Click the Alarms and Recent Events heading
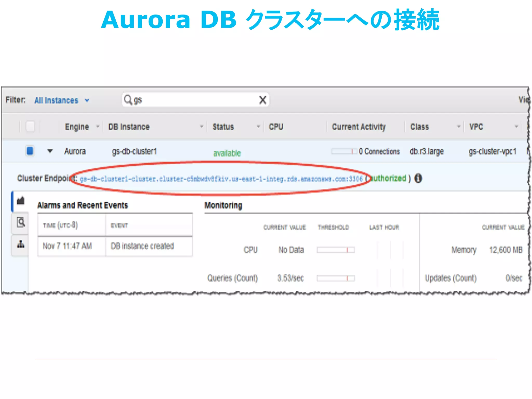This screenshot has width=532, height=399. coord(83,205)
